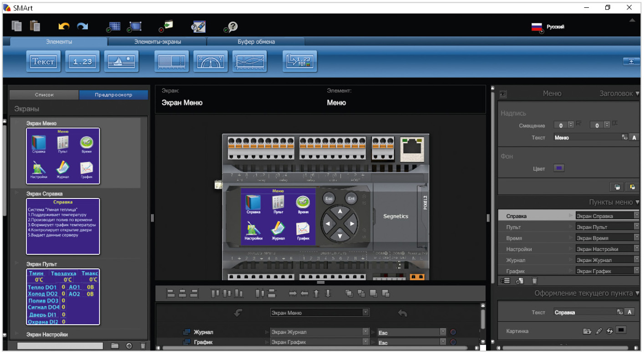Viewport: 644px width, 353px height.
Task: Open help with the question mark icon
Action: 231,27
